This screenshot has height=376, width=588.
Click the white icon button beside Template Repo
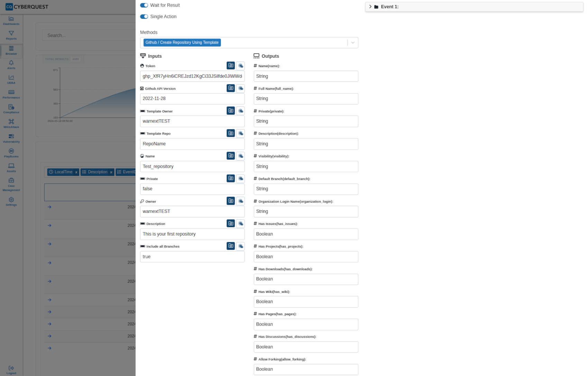240,133
